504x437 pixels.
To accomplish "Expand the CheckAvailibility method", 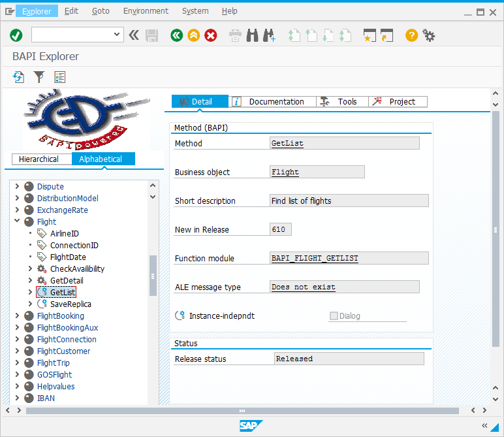I will pyautogui.click(x=30, y=268).
